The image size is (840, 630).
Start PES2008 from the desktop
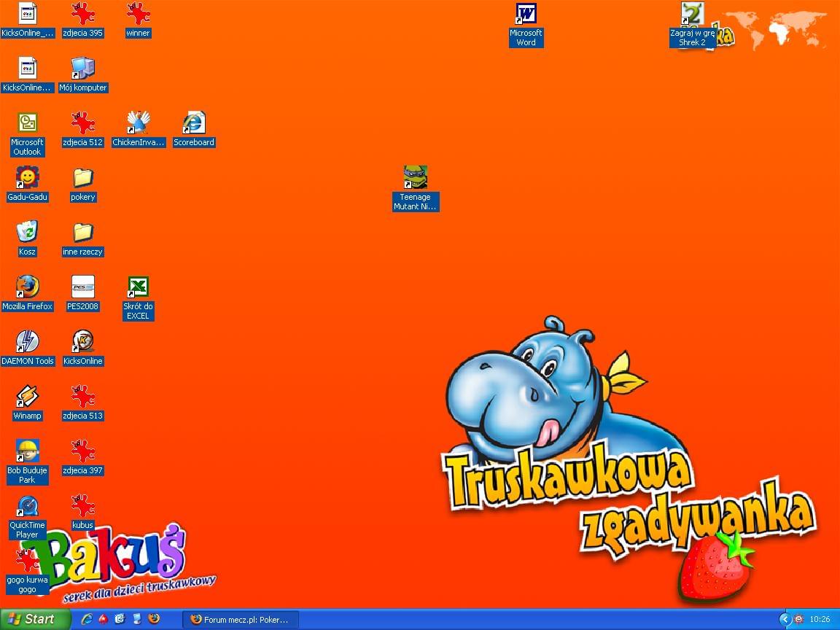click(82, 293)
